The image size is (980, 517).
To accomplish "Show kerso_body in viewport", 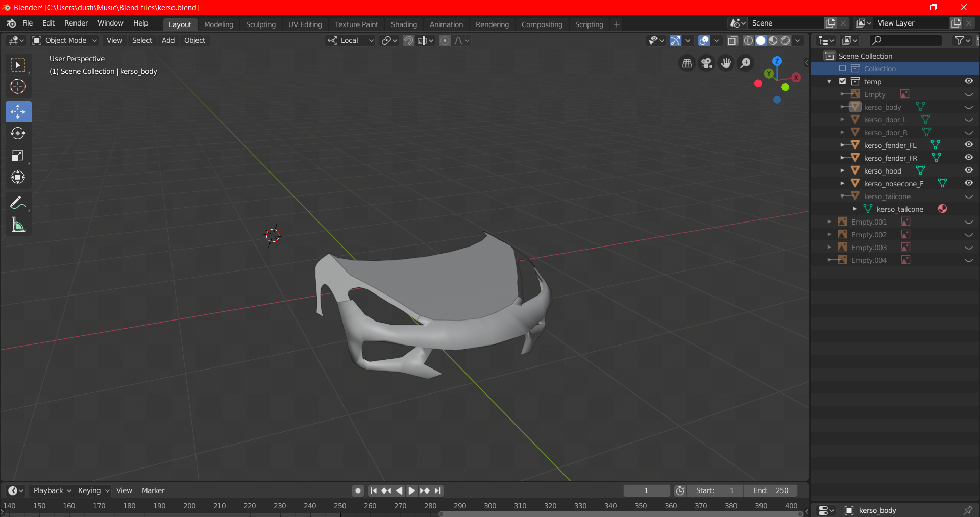I will click(x=968, y=107).
